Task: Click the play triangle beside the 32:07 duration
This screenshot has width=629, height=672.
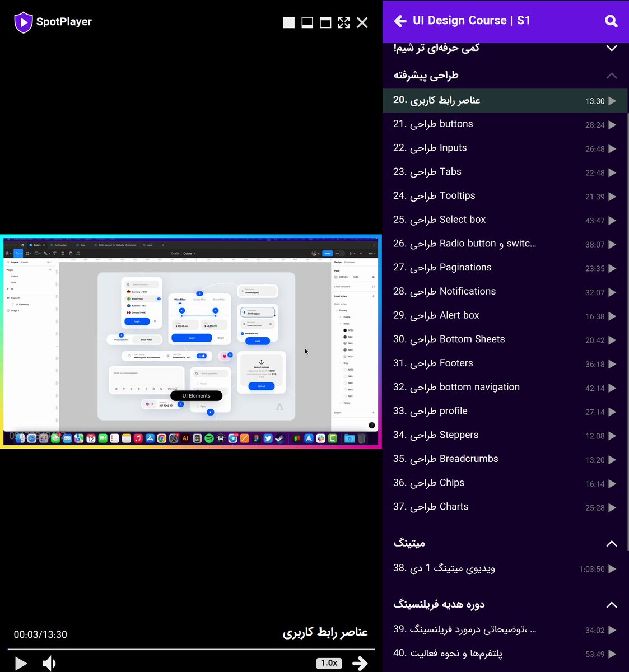Action: pos(612,292)
